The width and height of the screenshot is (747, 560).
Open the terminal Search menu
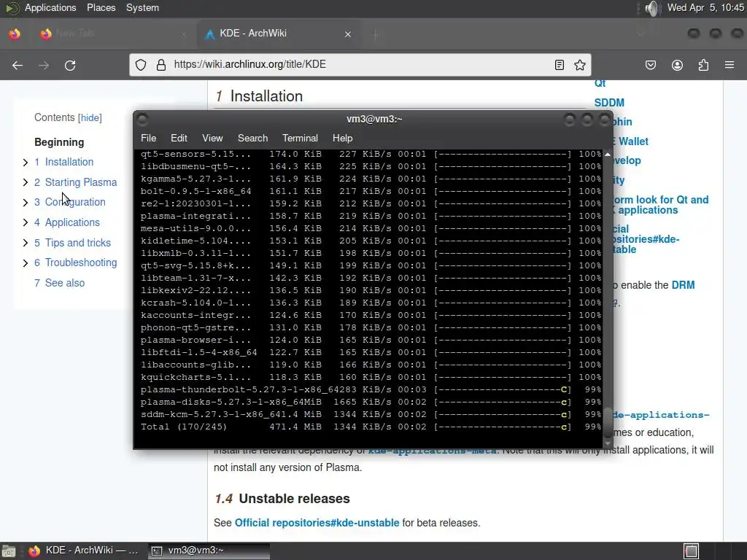[x=252, y=138]
